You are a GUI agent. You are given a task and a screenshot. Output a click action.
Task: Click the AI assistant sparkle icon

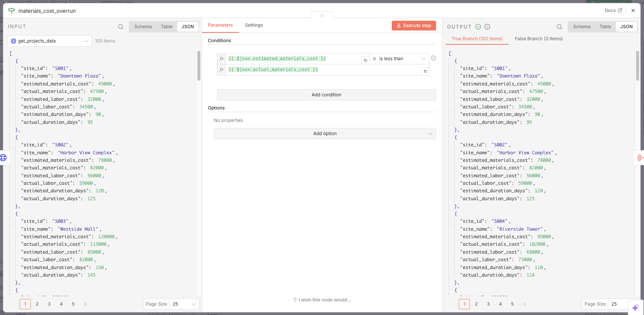pyautogui.click(x=636, y=307)
